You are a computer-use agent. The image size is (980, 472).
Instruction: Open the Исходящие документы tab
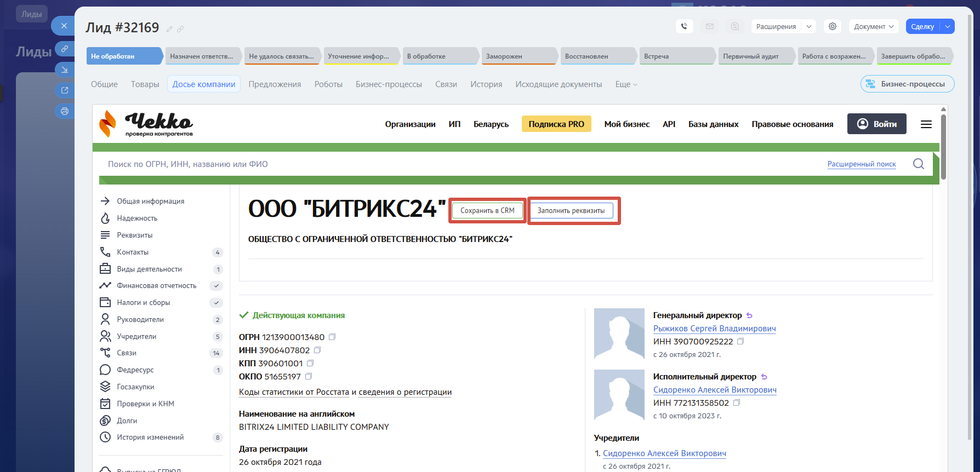[559, 84]
